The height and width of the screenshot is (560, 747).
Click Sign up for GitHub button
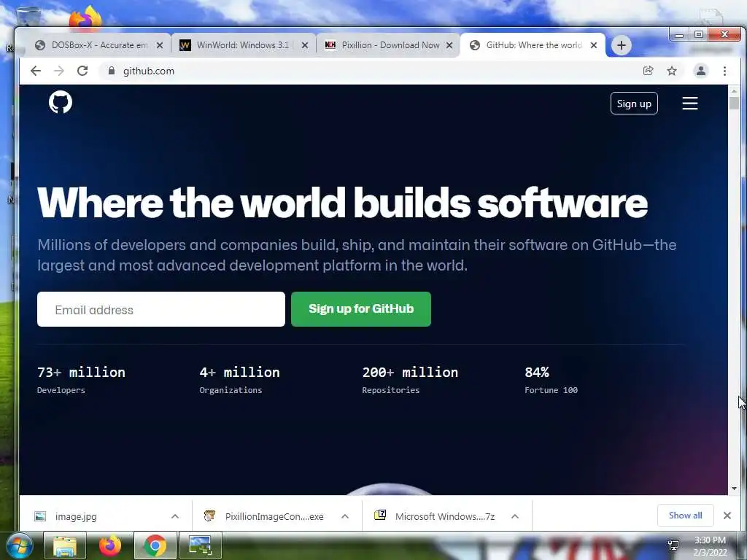(361, 309)
